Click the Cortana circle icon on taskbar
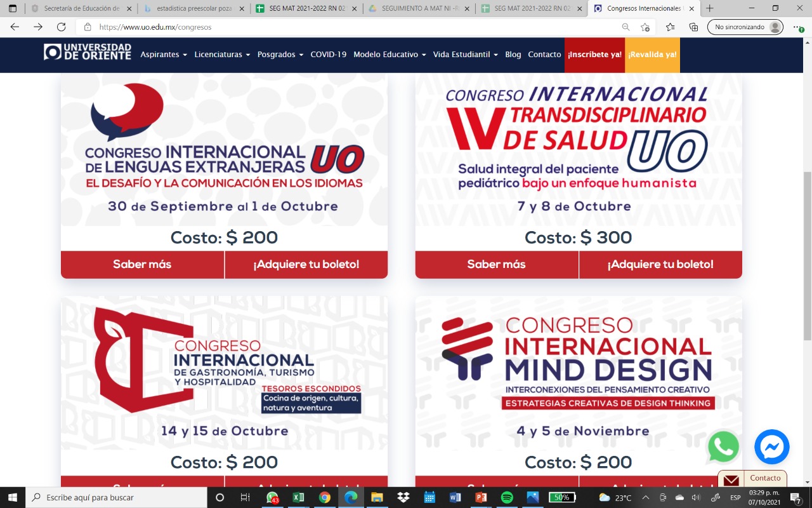 [x=220, y=497]
